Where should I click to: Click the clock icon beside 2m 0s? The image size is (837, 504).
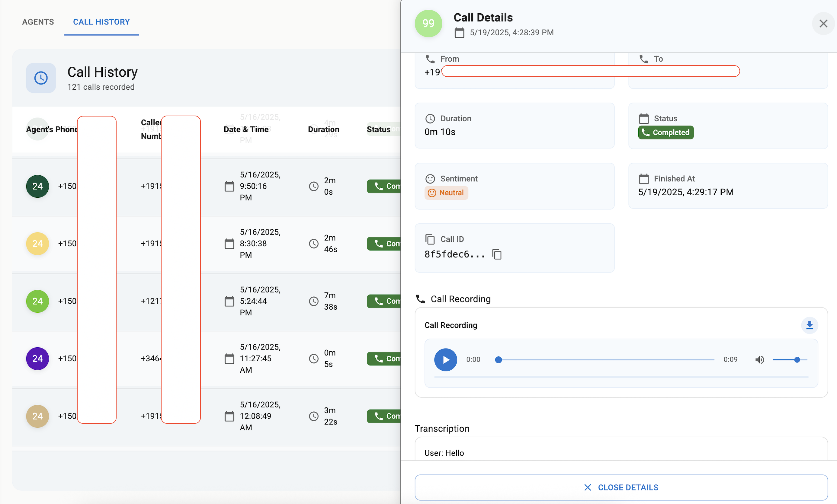coord(313,187)
